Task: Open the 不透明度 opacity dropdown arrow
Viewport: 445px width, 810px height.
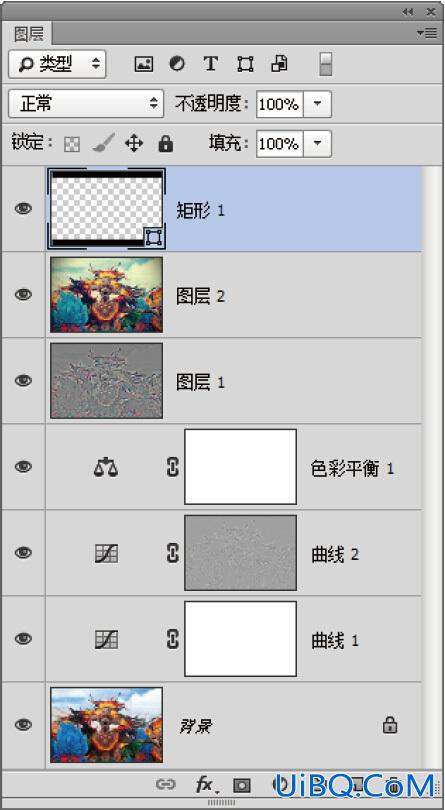Action: click(x=318, y=104)
